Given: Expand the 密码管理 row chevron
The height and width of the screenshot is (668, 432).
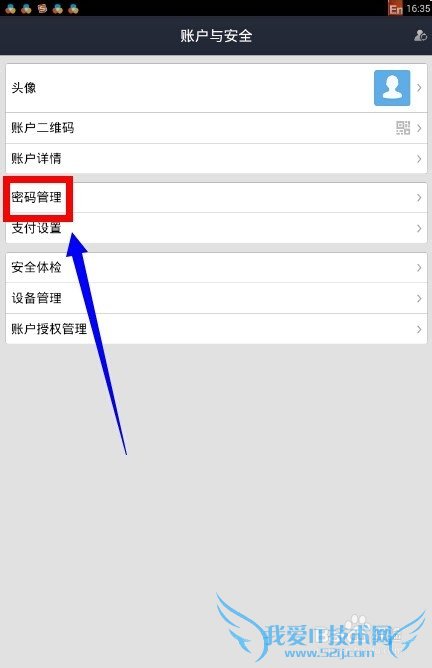Looking at the screenshot, I should [419, 198].
